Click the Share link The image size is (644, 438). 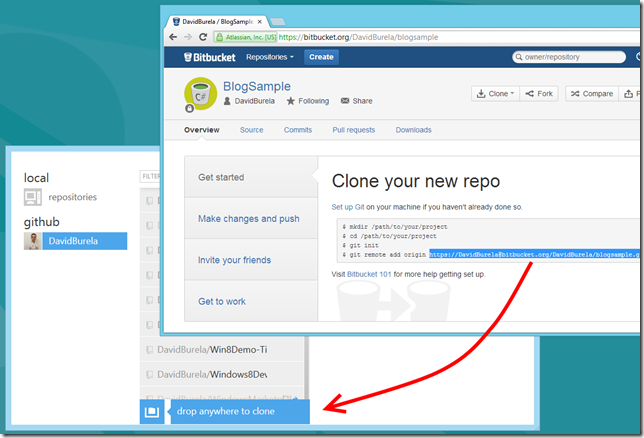tap(362, 101)
